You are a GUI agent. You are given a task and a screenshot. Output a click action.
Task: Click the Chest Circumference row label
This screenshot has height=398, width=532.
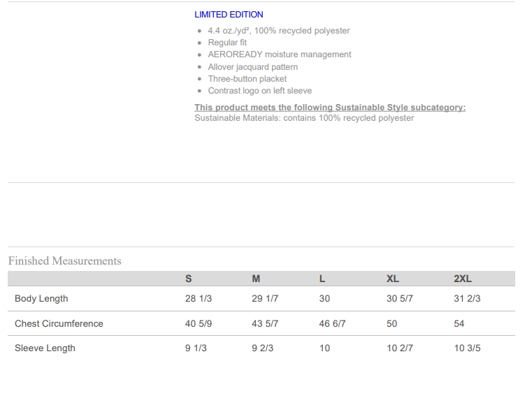pyautogui.click(x=59, y=324)
